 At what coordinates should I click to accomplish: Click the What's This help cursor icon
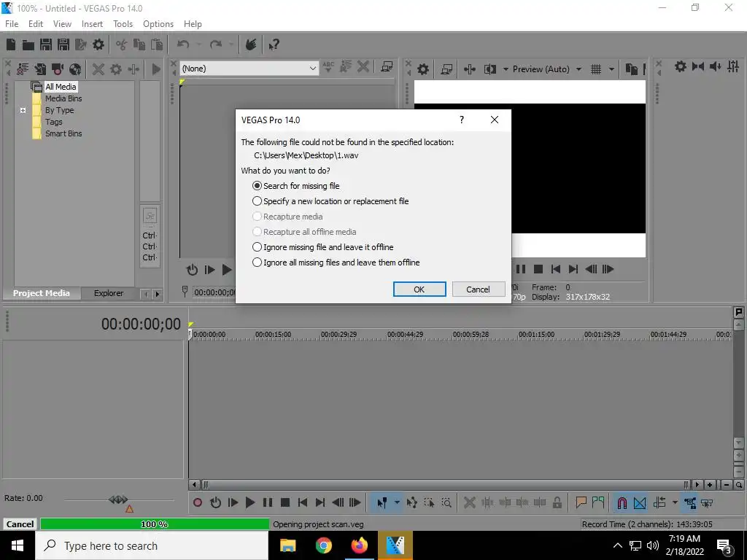click(274, 44)
